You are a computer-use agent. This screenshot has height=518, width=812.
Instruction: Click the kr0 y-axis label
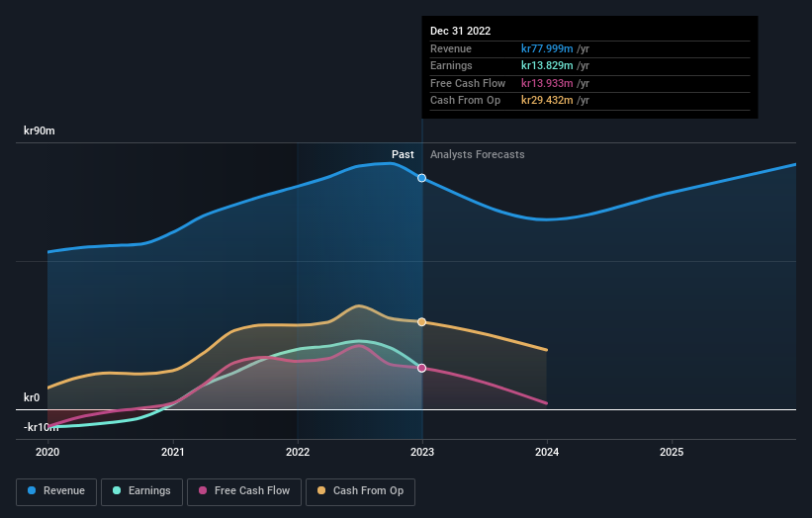point(32,397)
